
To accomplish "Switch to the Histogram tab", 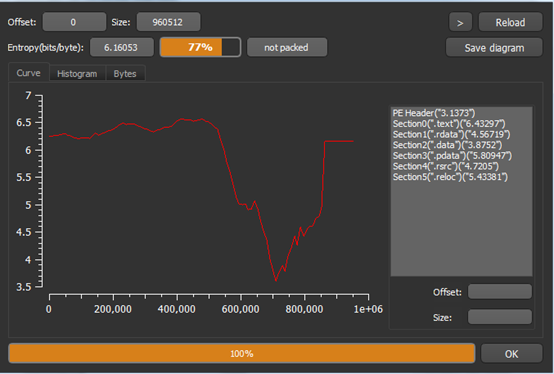I will tap(77, 73).
